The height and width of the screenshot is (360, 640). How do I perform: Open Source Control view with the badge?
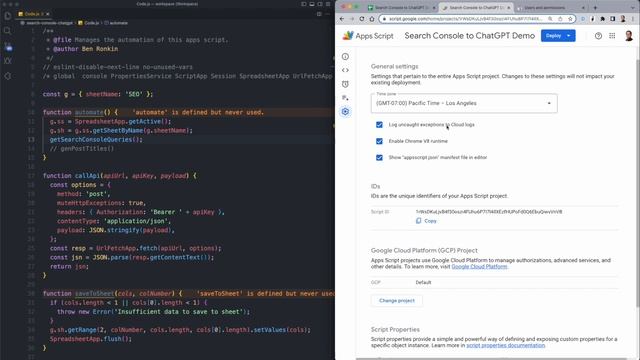(8, 47)
